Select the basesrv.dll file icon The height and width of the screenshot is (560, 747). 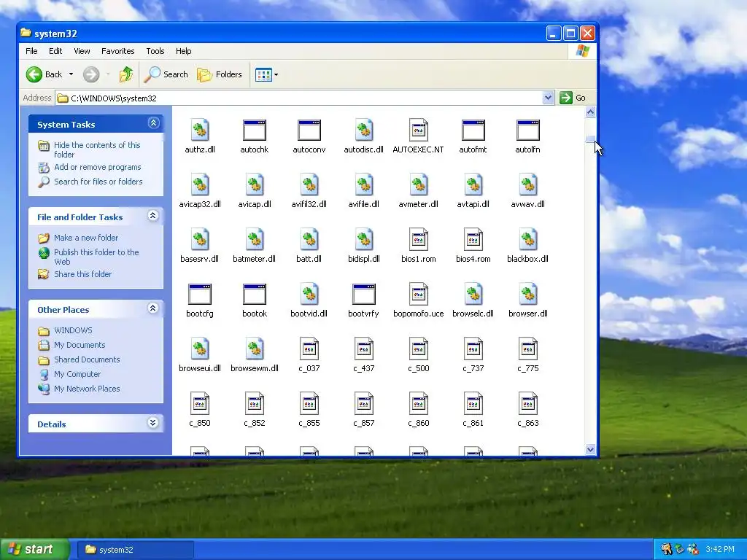coord(200,239)
